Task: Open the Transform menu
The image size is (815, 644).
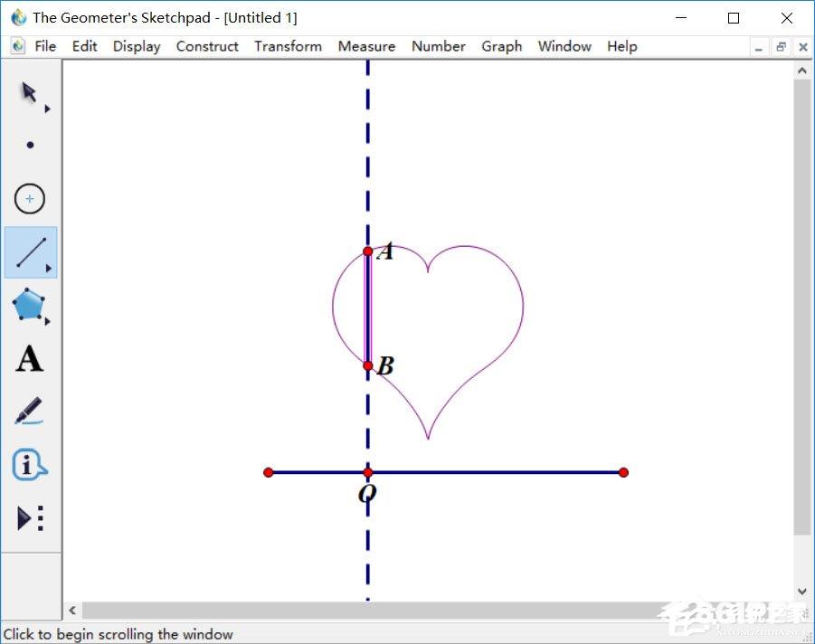Action: tap(288, 46)
